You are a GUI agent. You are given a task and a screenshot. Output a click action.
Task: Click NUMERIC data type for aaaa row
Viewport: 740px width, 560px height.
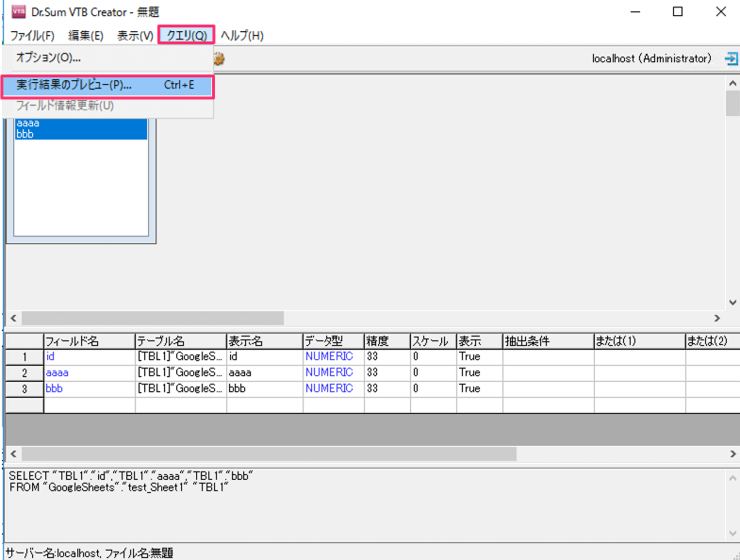[334, 372]
